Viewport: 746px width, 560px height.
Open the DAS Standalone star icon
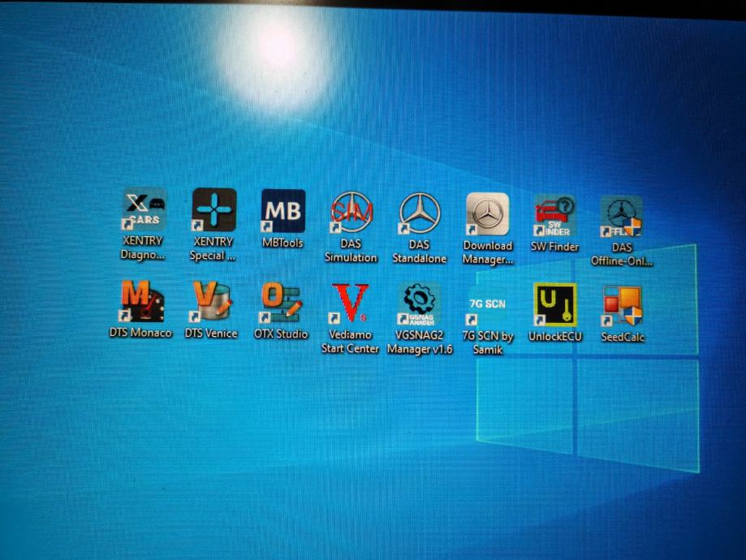(420, 213)
